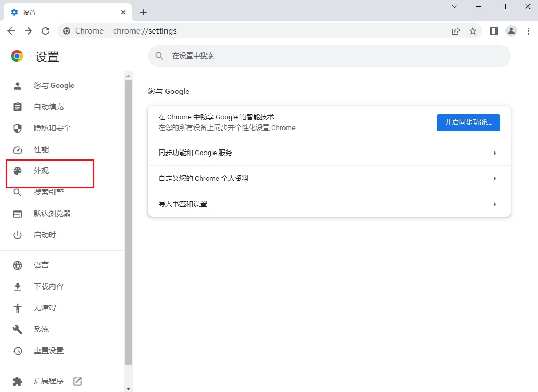Click the back navigation arrow

tap(11, 31)
